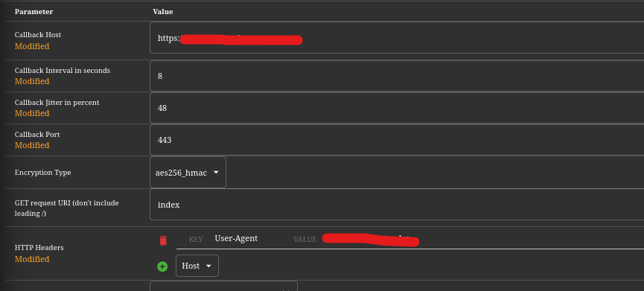Select Modified status under Callback Interval in seconds

(x=32, y=81)
